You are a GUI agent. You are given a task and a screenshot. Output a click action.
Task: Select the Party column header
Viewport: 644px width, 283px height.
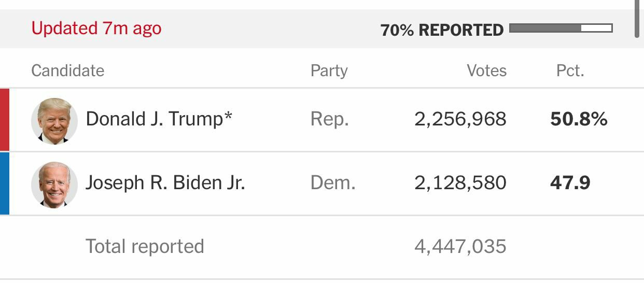(329, 70)
